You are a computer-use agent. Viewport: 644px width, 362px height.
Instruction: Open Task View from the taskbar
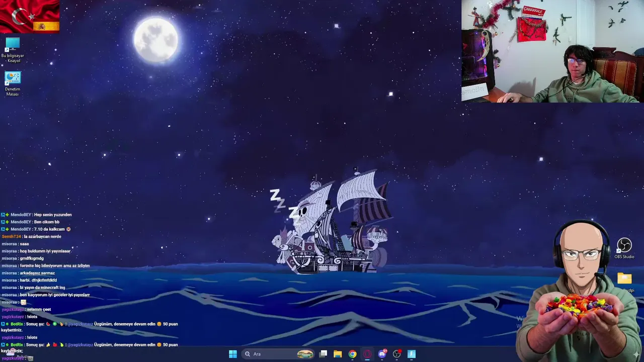(x=324, y=354)
